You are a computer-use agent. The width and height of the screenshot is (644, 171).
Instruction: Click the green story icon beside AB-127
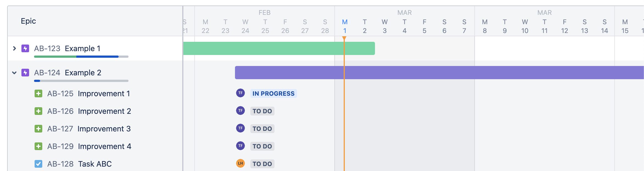click(x=38, y=129)
